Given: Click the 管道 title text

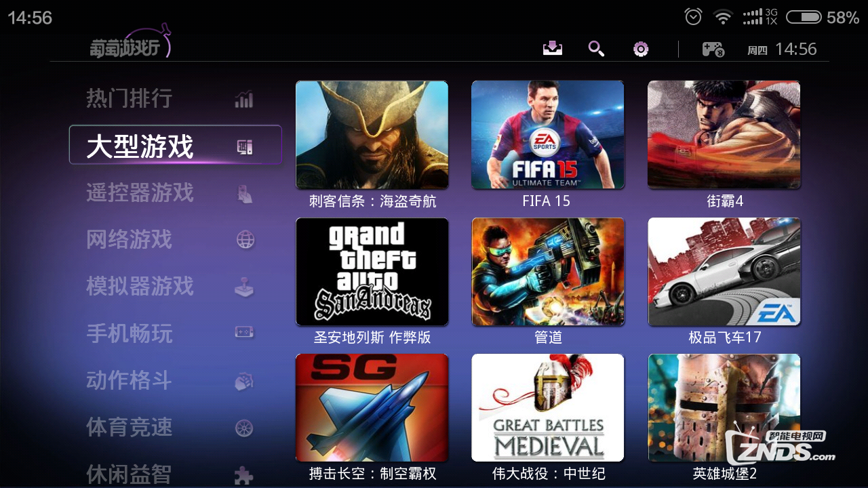Looking at the screenshot, I should [x=549, y=338].
